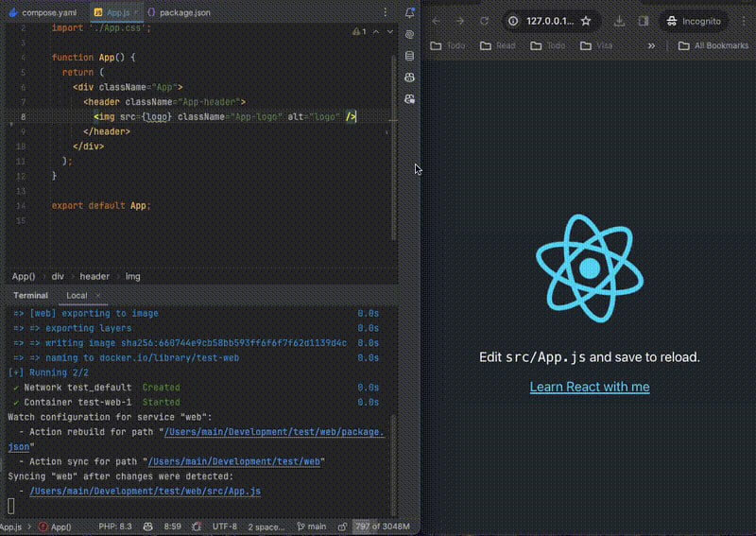Screen dimensions: 756x536
Task: Open the browser three-dot menu
Action: point(744,21)
